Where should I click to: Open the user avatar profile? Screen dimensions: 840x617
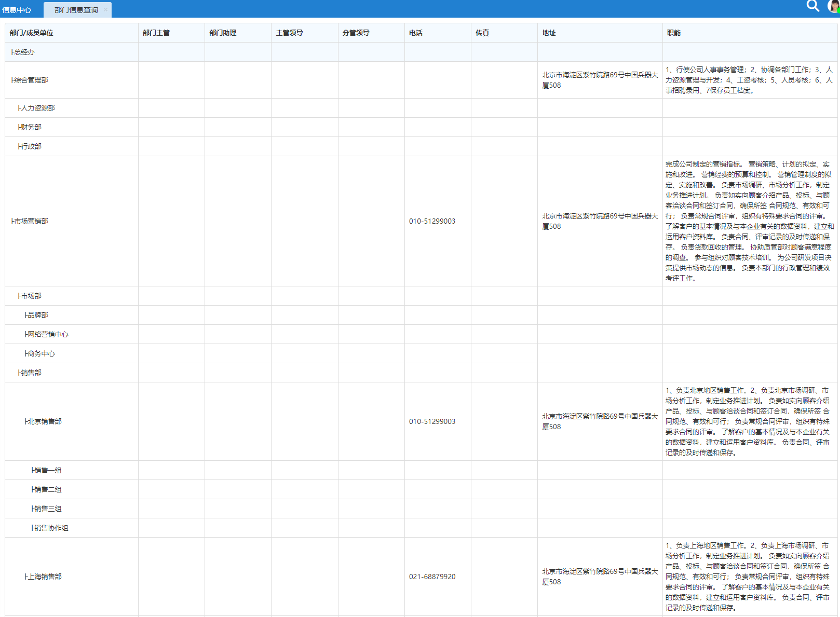[x=834, y=6]
